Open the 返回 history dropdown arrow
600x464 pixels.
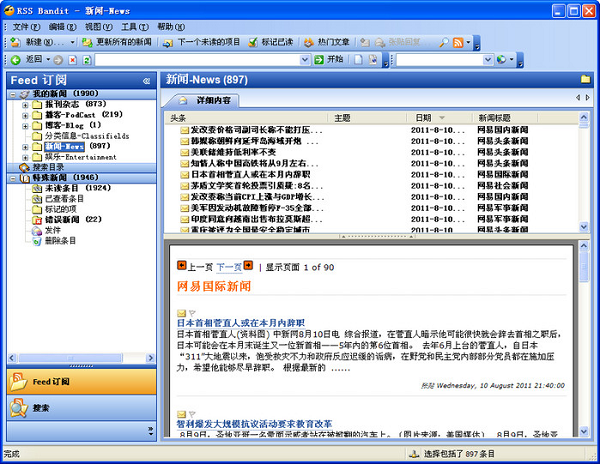click(48, 60)
